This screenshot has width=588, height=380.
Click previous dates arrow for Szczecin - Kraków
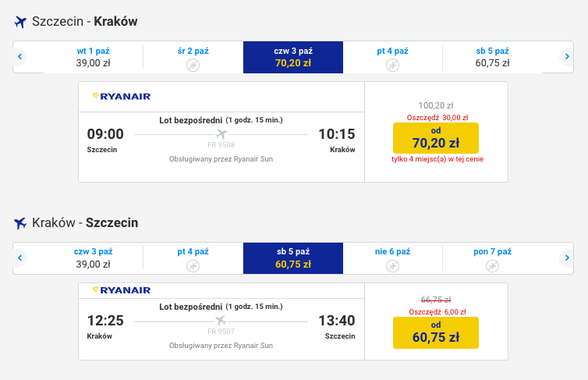point(19,57)
